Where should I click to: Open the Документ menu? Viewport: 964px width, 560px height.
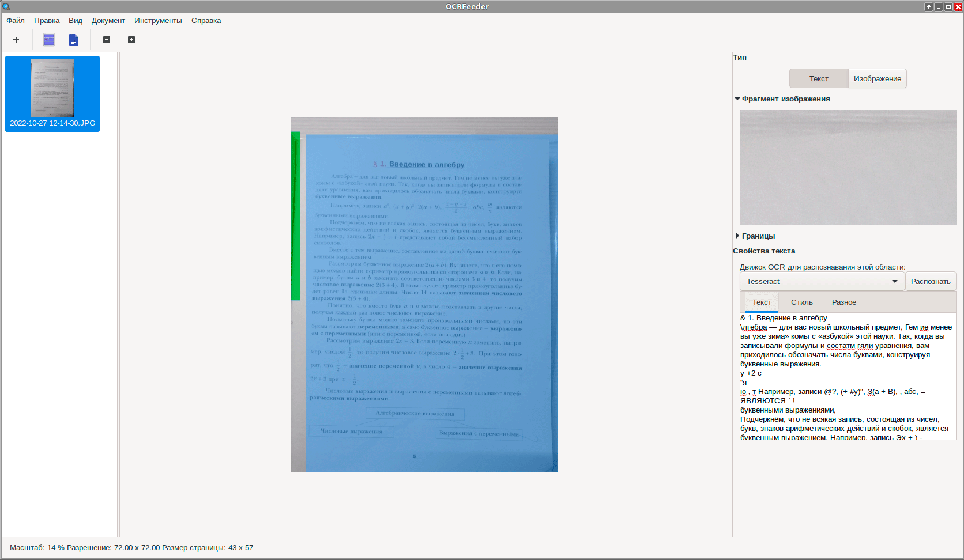coord(108,21)
